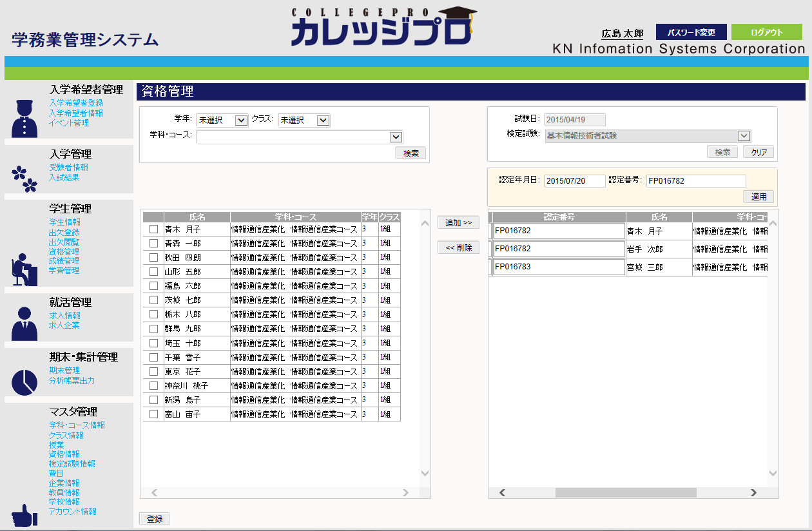Open 学科・コース情報 in the sidebar
The height and width of the screenshot is (531, 812).
click(77, 425)
